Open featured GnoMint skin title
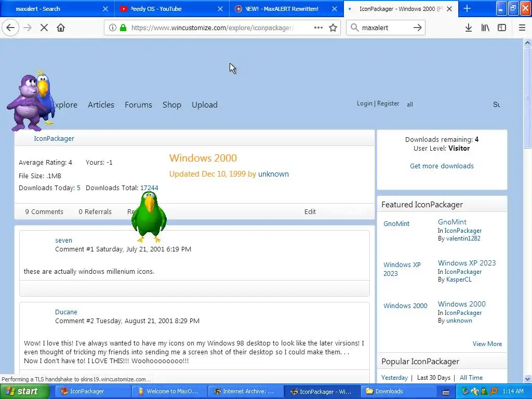The image size is (532, 399). pyautogui.click(x=452, y=222)
